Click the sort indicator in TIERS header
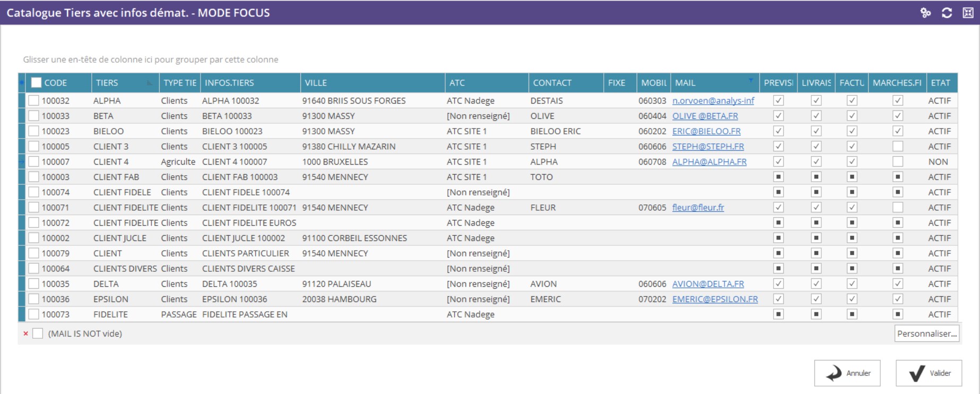 pos(150,83)
